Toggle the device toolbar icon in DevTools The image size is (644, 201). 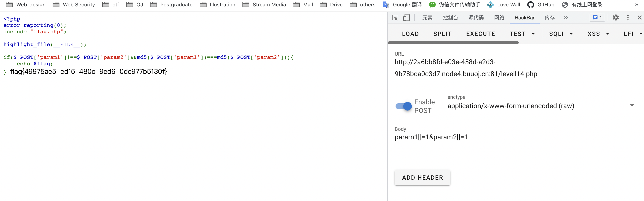click(x=406, y=18)
